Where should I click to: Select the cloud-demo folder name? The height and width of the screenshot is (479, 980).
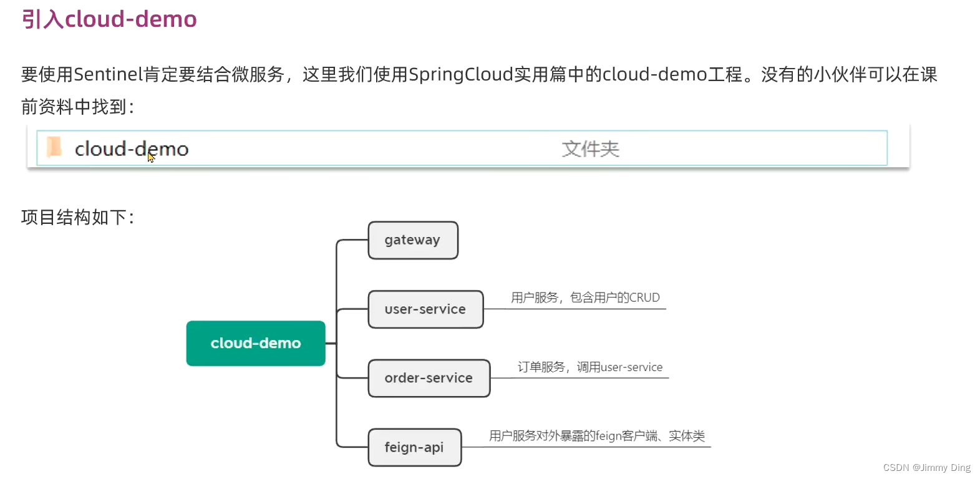click(132, 149)
